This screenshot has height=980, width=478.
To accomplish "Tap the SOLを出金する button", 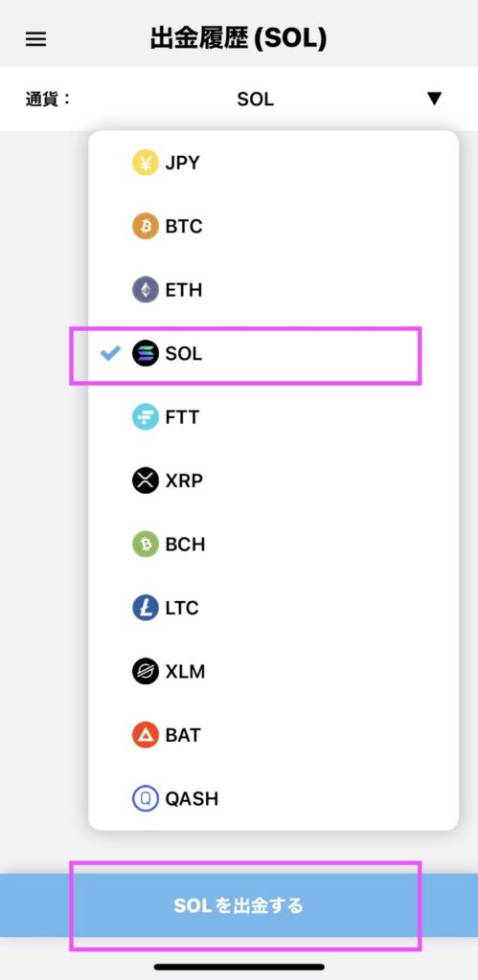I will pyautogui.click(x=239, y=905).
